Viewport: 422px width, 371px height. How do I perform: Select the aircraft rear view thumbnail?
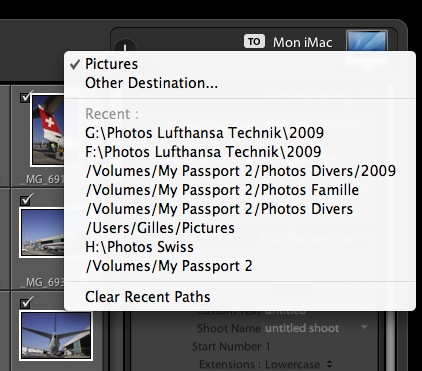56,336
